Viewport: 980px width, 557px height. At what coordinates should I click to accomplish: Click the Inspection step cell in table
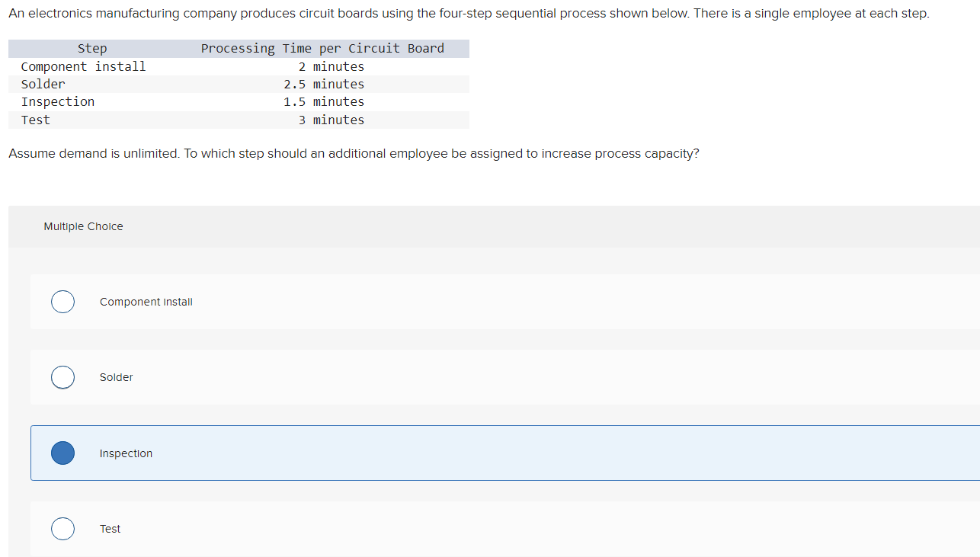point(58,102)
